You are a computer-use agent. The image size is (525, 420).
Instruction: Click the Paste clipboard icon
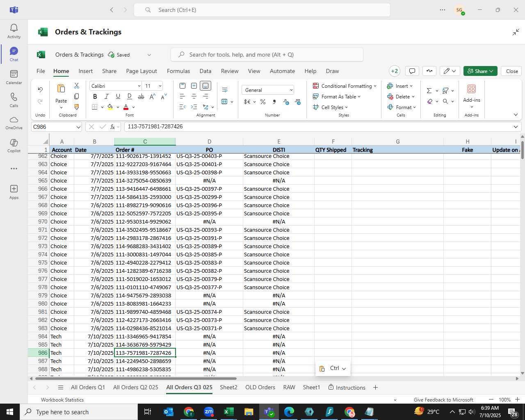[61, 89]
